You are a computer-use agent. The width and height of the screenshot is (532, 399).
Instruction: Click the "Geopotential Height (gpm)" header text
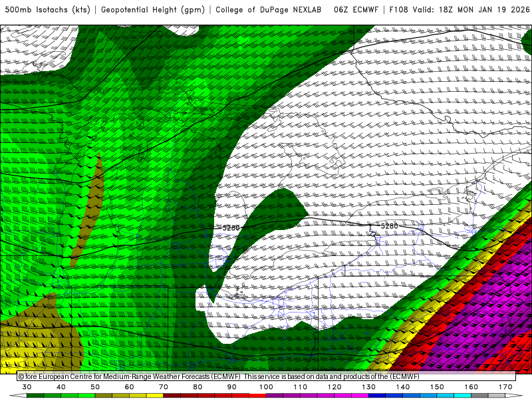153,10
